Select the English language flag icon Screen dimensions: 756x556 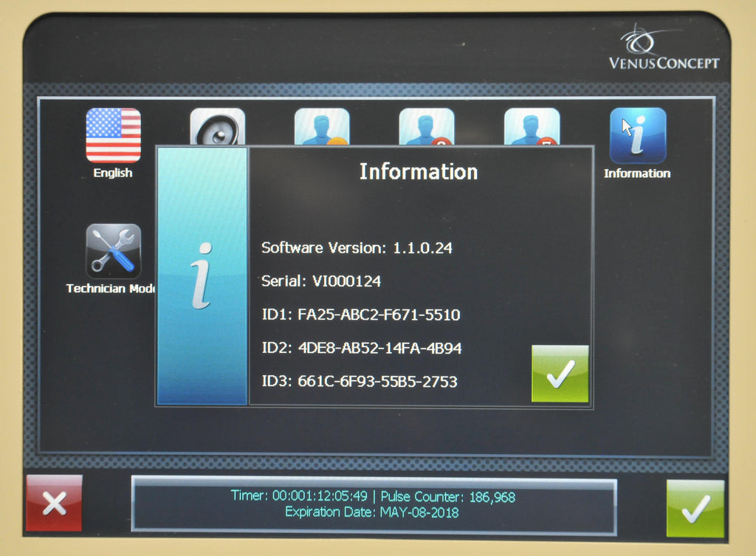coord(113,136)
